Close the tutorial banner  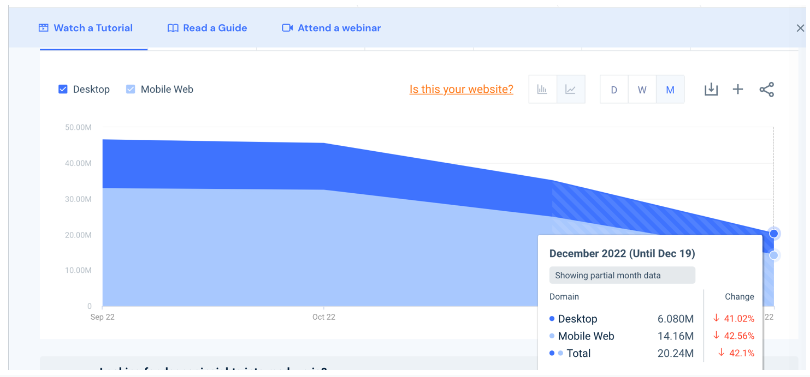tap(800, 28)
